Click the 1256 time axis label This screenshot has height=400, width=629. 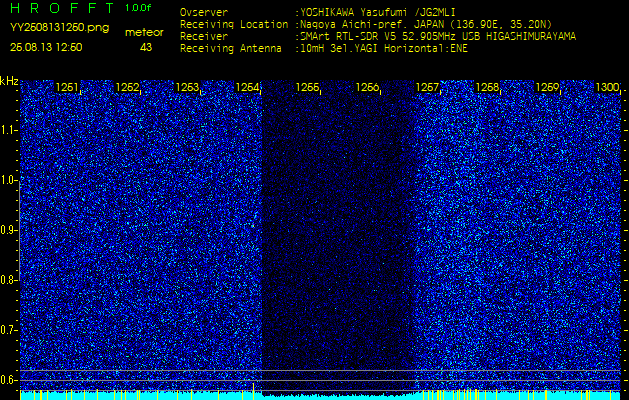point(367,87)
